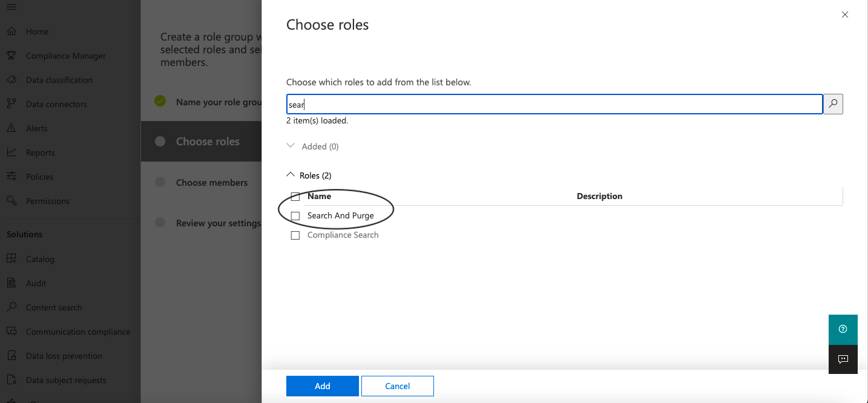Click the Policies sliders icon
The image size is (868, 403).
(x=12, y=177)
